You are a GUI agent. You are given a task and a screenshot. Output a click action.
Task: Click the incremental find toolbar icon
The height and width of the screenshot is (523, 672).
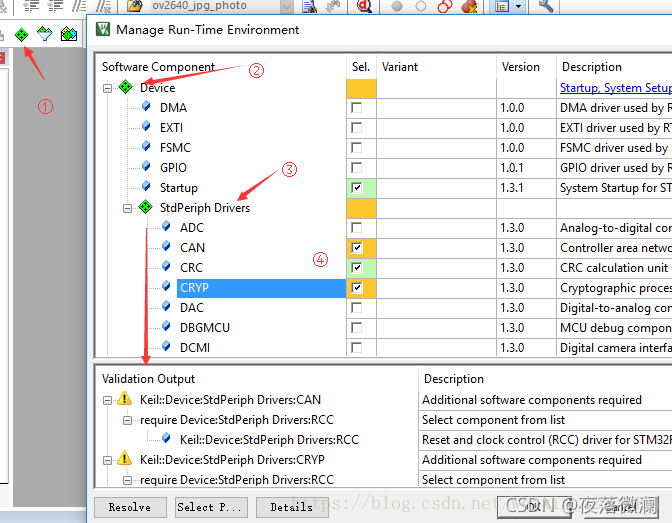click(333, 6)
